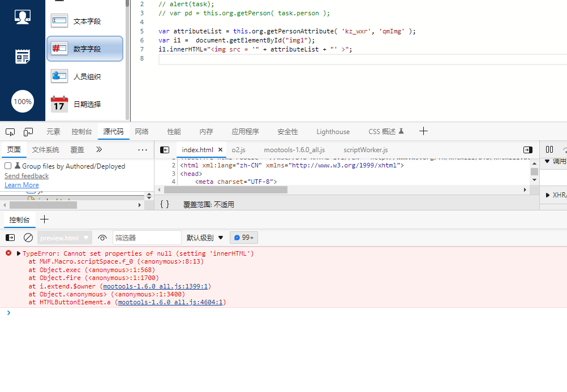The width and height of the screenshot is (567, 392).
Task: Clear the console with the ban icon
Action: (28, 238)
